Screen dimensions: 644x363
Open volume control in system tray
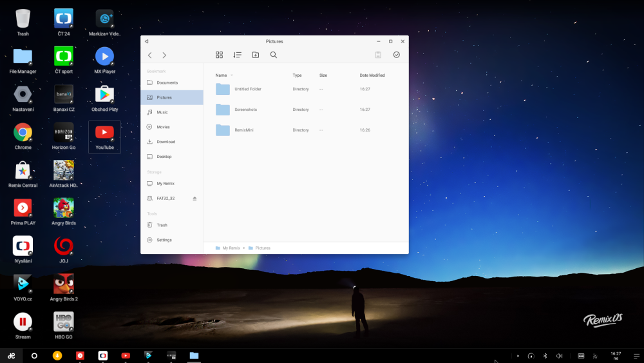[x=559, y=356]
